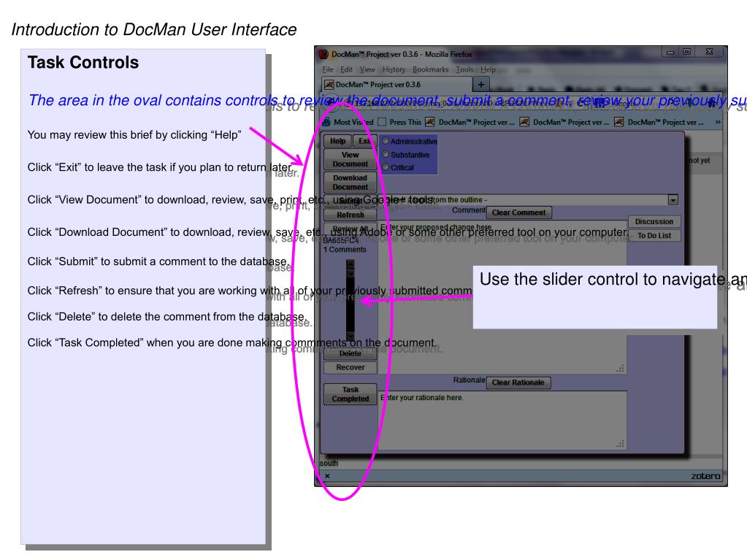Click into the rationale text box
The width and height of the screenshot is (747, 560).
502,421
